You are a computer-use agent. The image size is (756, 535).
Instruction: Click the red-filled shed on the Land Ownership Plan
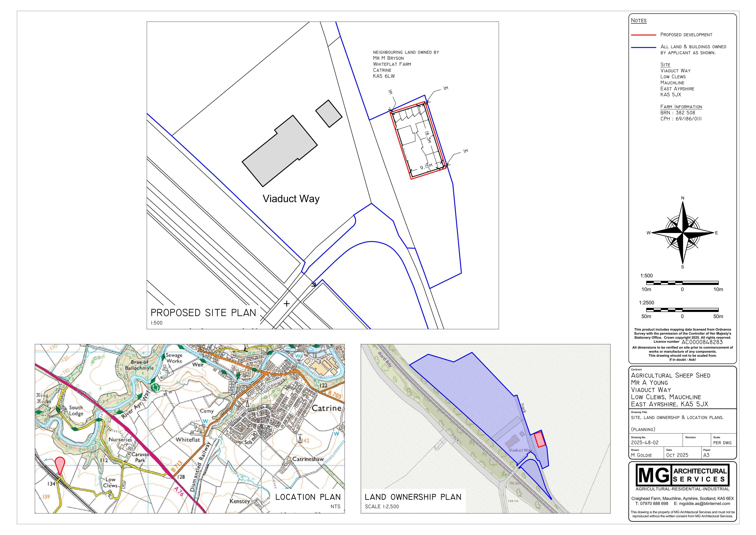tap(539, 439)
